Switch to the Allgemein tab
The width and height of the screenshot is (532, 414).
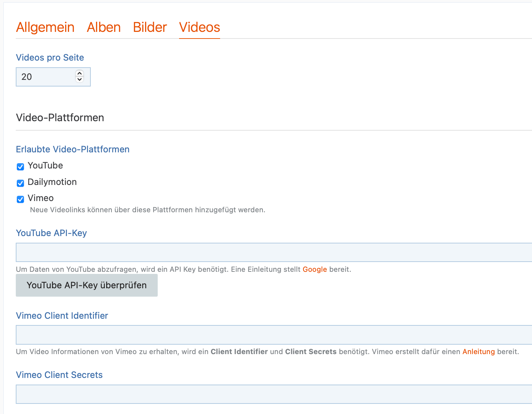click(45, 27)
